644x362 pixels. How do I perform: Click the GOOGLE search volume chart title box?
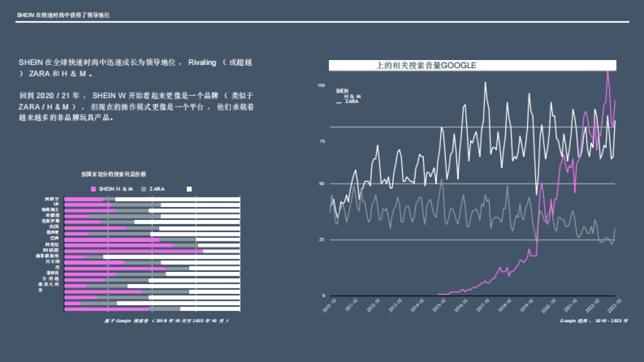(x=472, y=65)
